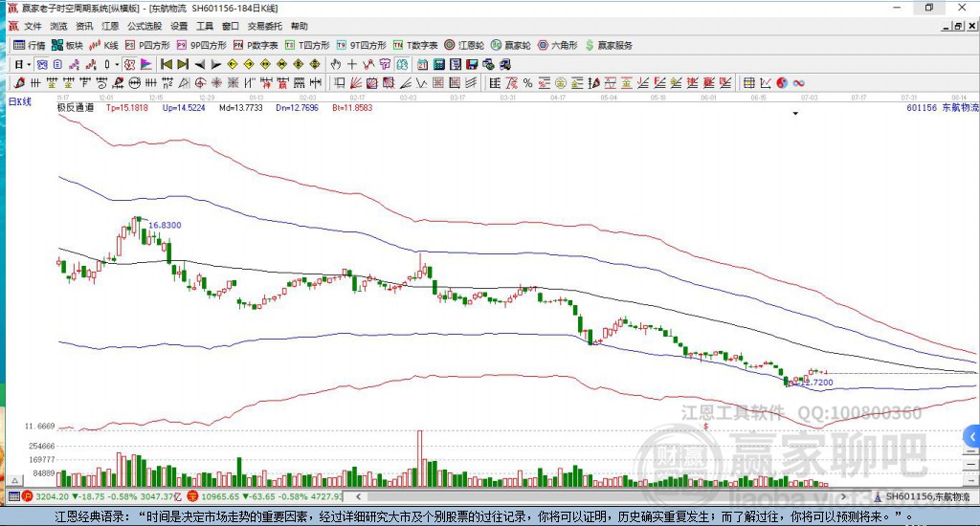Switch to the K线 chart view
980x526 pixels.
103,45
